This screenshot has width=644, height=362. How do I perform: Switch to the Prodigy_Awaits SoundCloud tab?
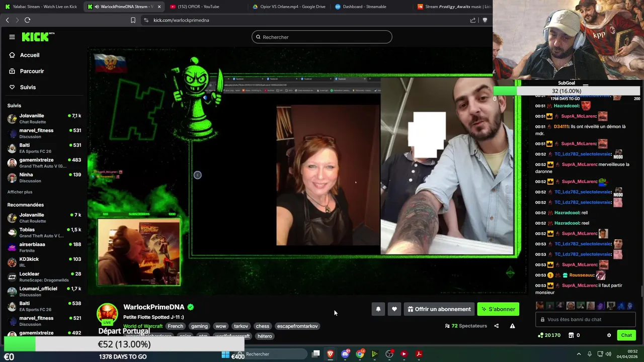453,7
